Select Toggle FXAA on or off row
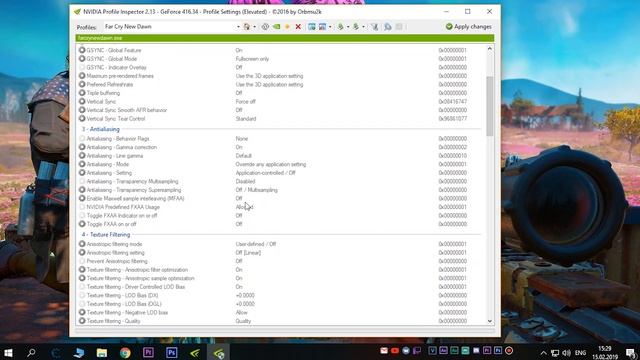Image resolution: width=640 pixels, height=360 pixels. coord(280,224)
